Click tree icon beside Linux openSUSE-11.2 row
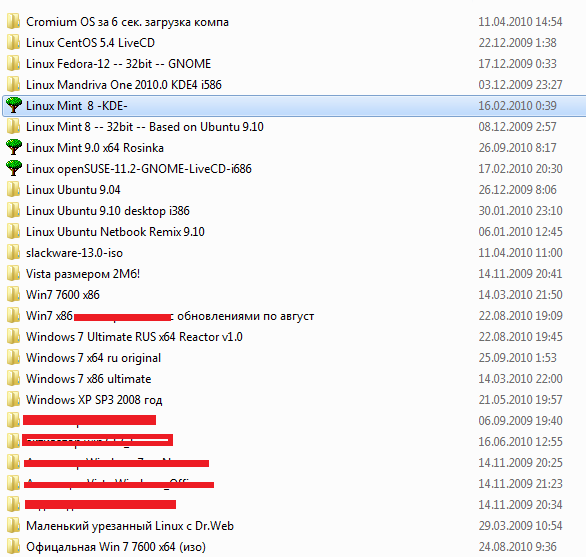This screenshot has height=557, width=586. click(x=14, y=168)
